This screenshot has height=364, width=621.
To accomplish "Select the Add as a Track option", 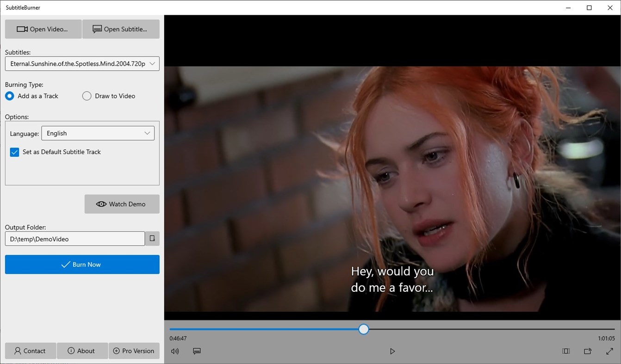I will pyautogui.click(x=9, y=96).
